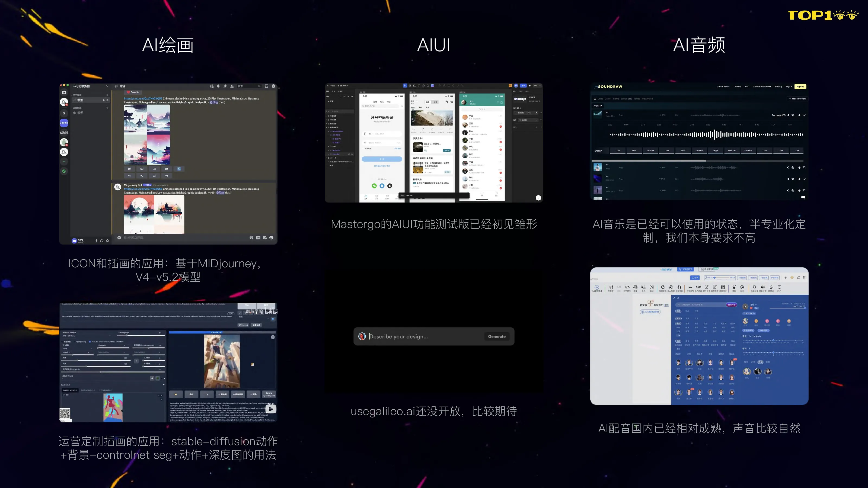Viewport: 868px width, 488px height.
Task: Open the Discord emoji picker
Action: click(x=271, y=237)
